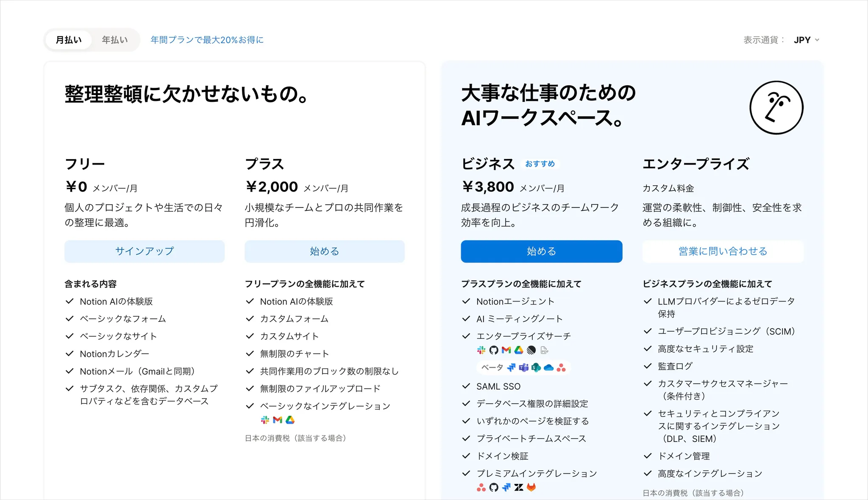The image size is (868, 500).
Task: Click checkmark beside 無制限のチャート
Action: tap(250, 354)
